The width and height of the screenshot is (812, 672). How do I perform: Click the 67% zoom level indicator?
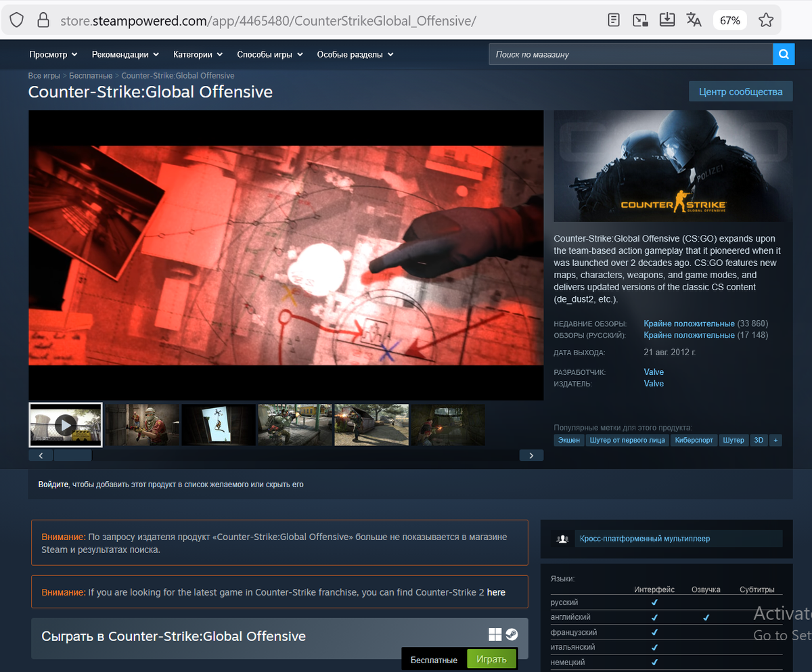729,20
